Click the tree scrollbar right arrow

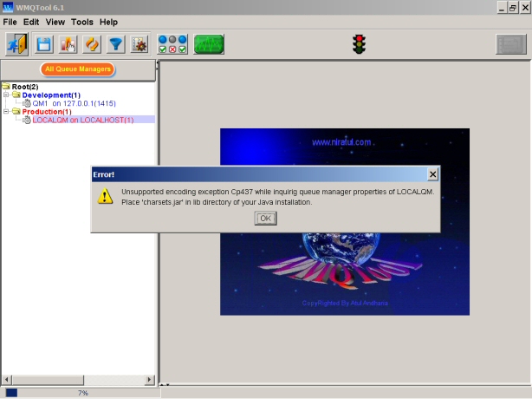pos(149,380)
